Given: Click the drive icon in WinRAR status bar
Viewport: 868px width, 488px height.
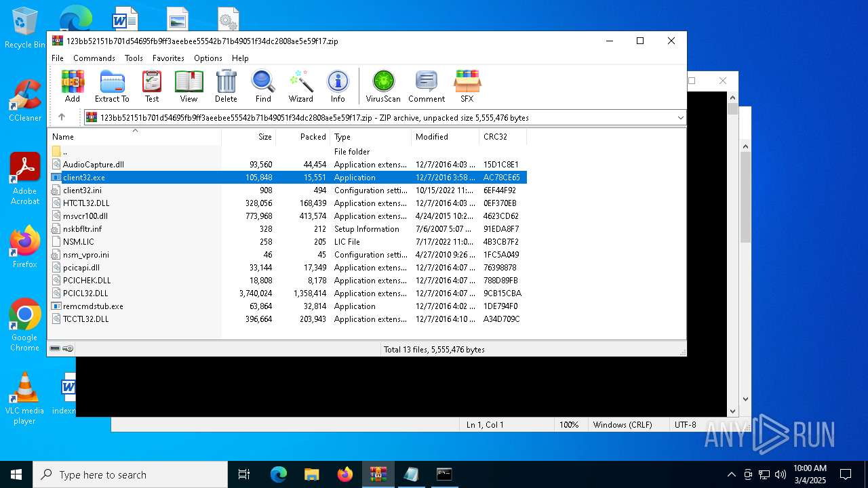Looking at the screenshot, I should (x=55, y=349).
